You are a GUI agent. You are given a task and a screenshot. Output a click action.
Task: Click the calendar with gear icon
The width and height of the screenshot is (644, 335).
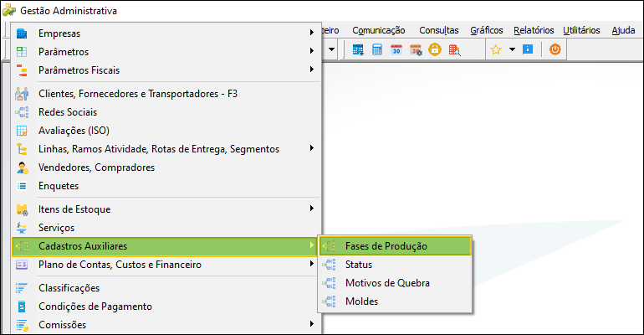coord(416,50)
